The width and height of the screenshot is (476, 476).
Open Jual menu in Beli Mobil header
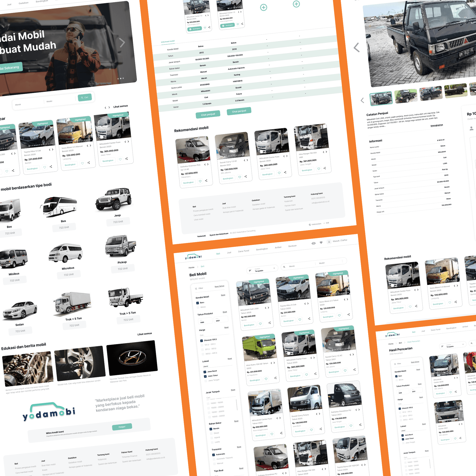point(229,253)
